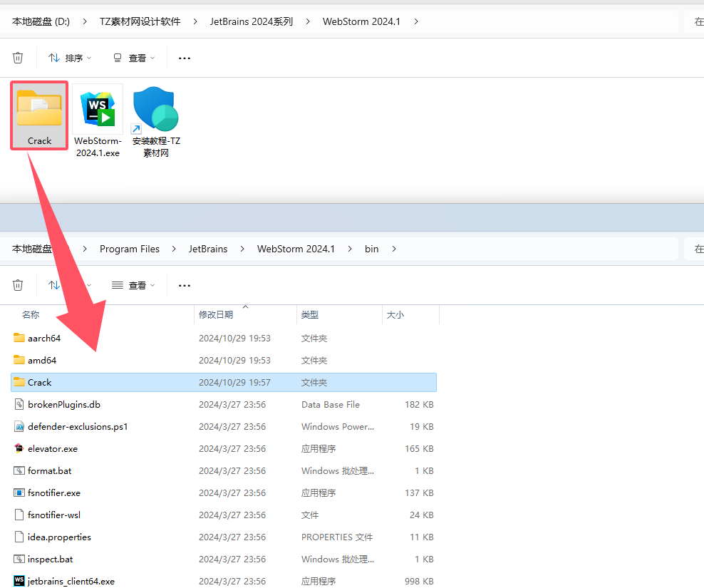
Task: Open the 查看 view dropdown in the bin window
Action: tap(134, 285)
